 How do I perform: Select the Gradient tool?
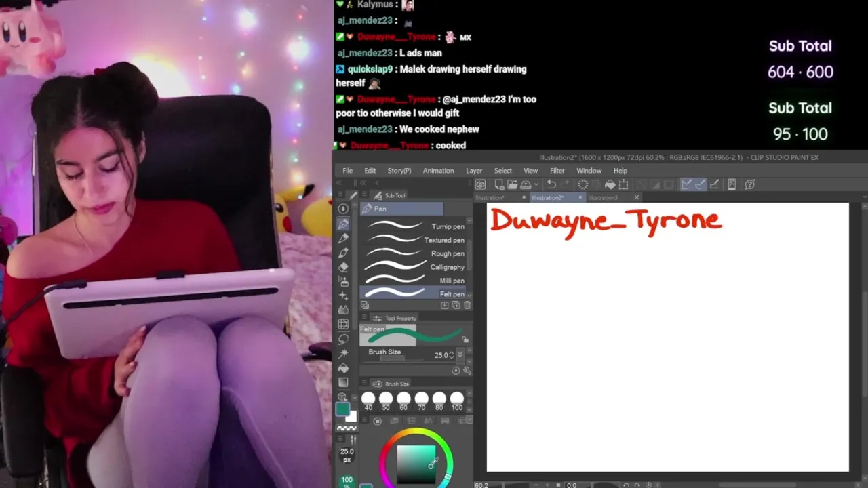pos(343,382)
